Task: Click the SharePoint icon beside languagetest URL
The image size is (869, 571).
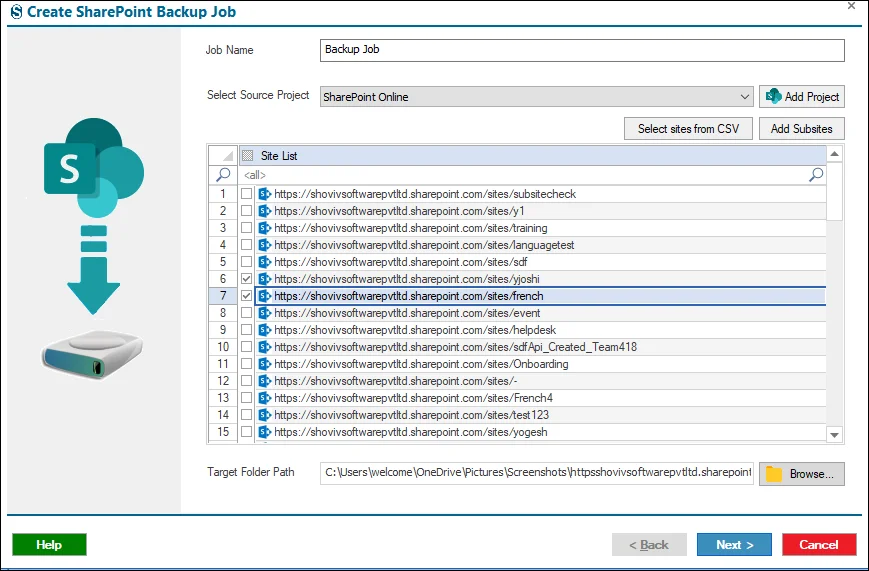Action: (265, 245)
